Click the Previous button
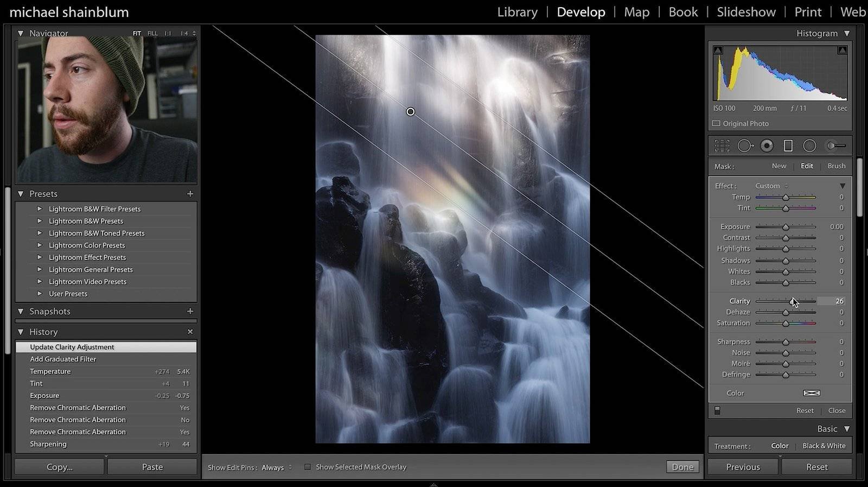 (x=743, y=467)
